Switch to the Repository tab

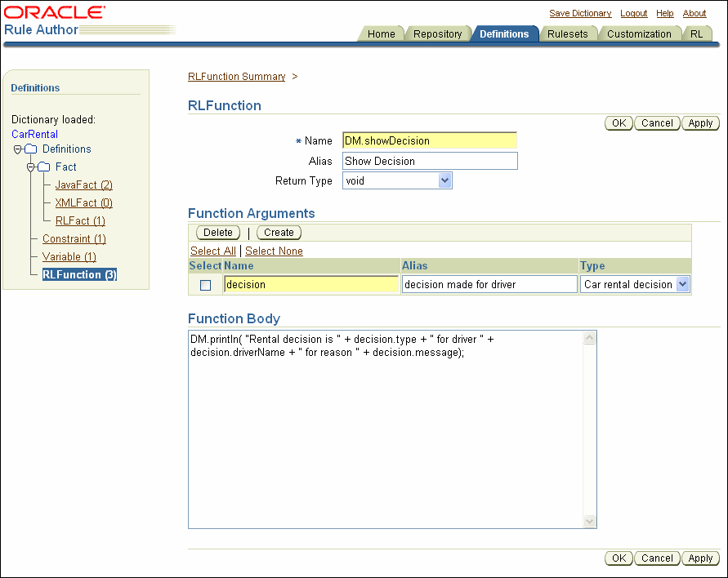click(x=438, y=34)
